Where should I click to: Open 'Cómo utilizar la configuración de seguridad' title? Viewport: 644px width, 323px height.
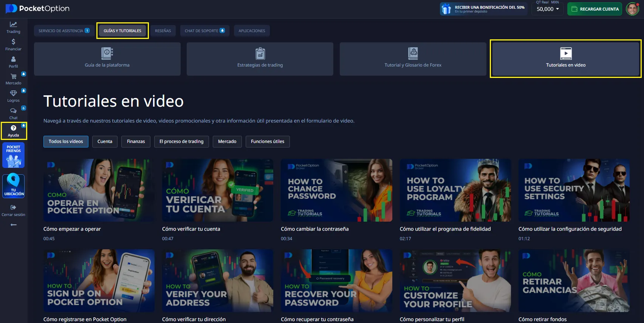click(x=570, y=229)
